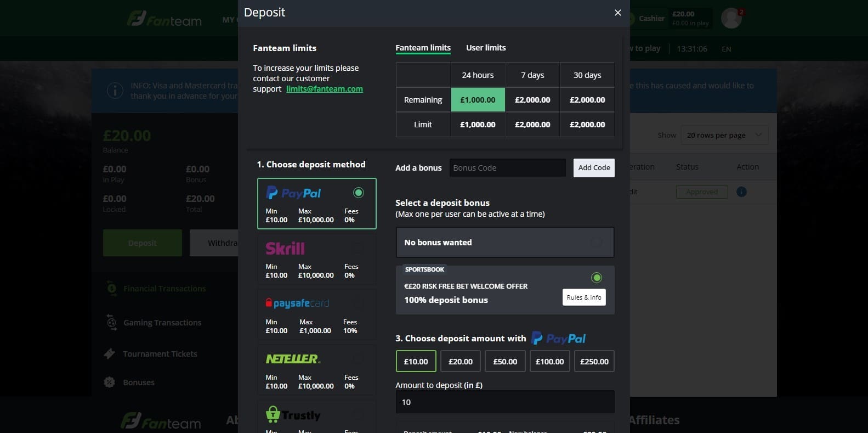This screenshot has width=868, height=433.
Task: Click the Bonus Code input field
Action: (x=507, y=168)
